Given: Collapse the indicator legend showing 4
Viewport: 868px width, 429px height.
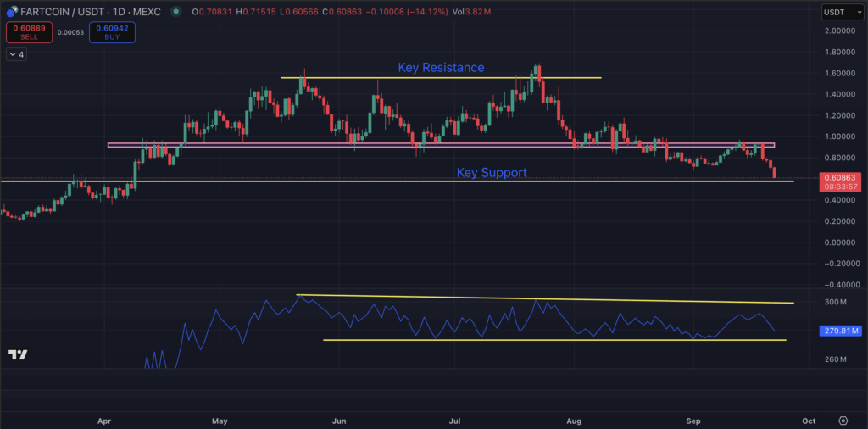Looking at the screenshot, I should pyautogui.click(x=17, y=54).
